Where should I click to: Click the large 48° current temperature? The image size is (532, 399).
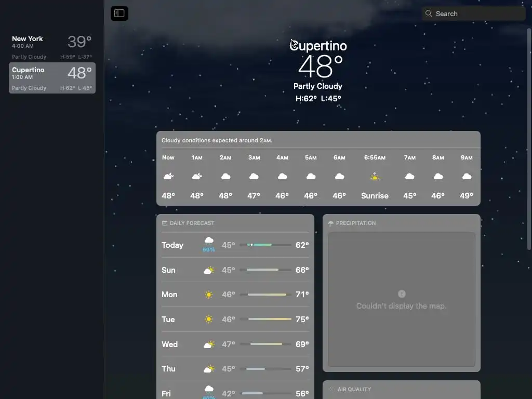point(320,66)
